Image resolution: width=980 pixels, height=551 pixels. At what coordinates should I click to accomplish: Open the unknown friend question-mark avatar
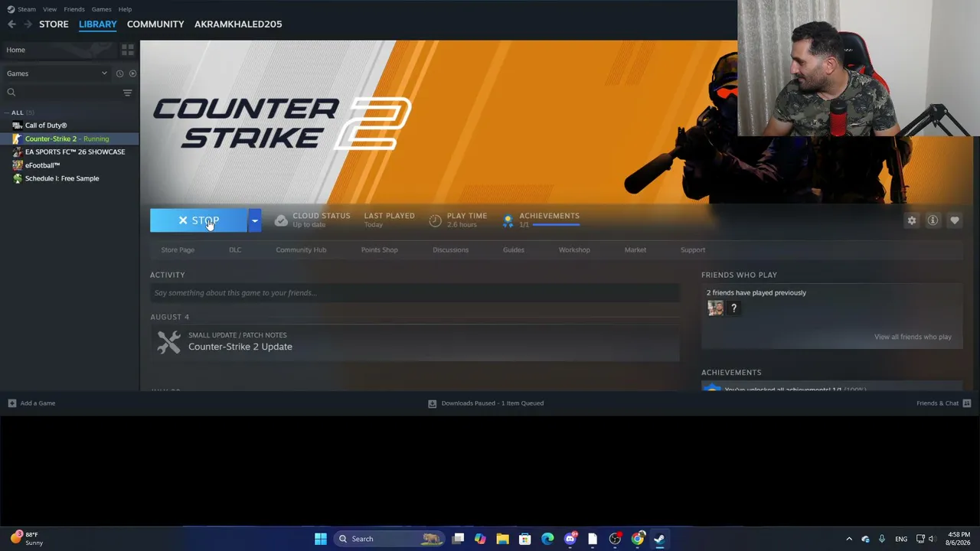click(733, 308)
